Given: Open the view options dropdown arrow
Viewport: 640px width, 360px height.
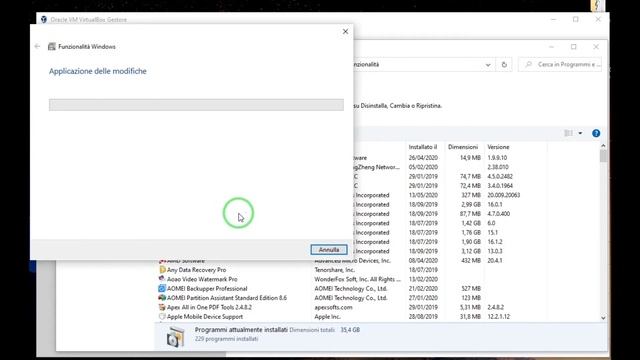Looking at the screenshot, I should [580, 133].
